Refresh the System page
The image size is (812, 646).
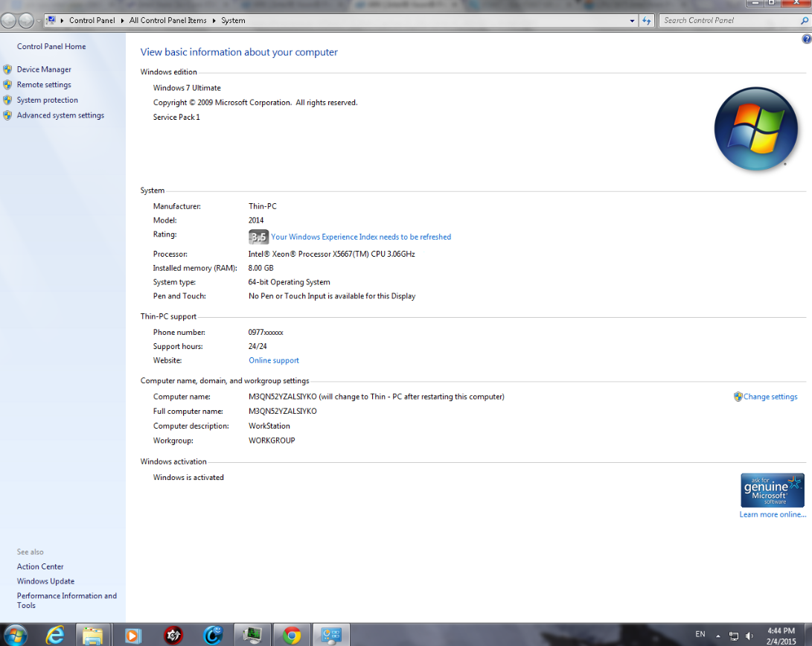click(x=646, y=21)
